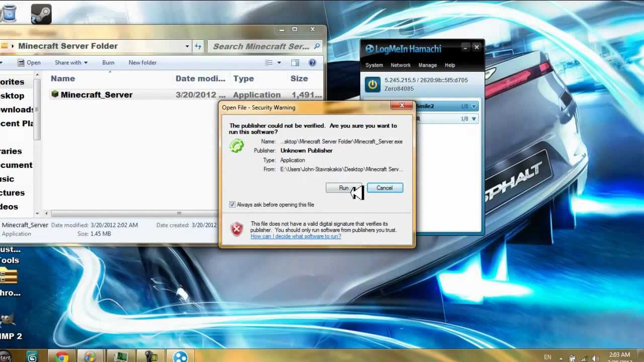
Task: Open the Help menu in Hamachi
Action: tap(450, 65)
